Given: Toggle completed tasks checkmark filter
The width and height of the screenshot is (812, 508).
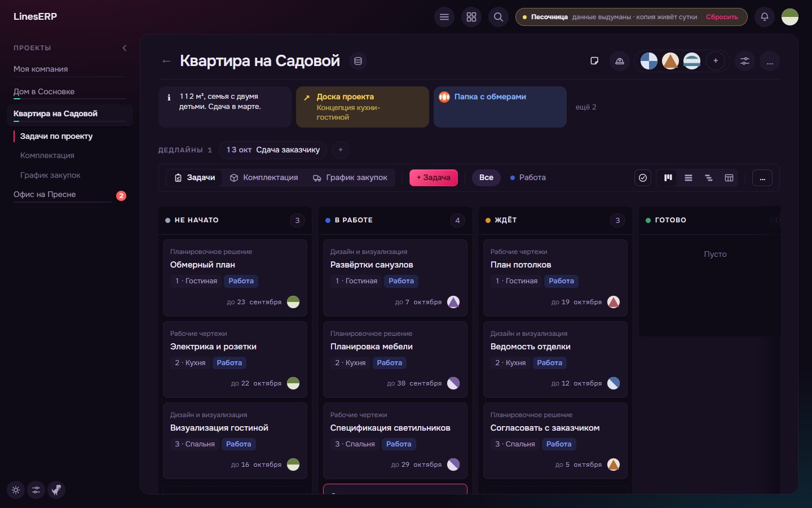Looking at the screenshot, I should (x=643, y=178).
